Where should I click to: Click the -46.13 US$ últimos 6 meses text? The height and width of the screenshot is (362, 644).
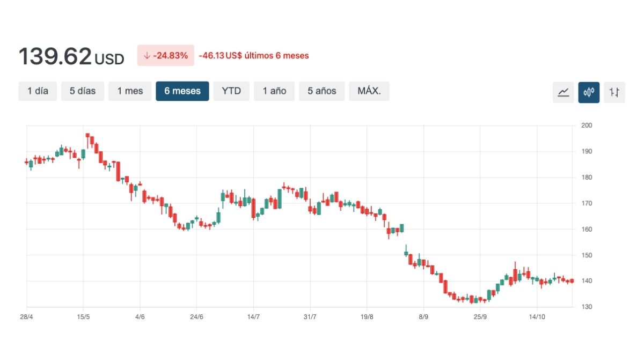pyautogui.click(x=254, y=56)
